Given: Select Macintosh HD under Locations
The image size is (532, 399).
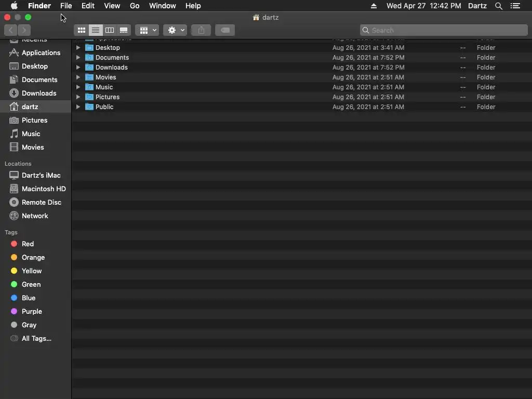Looking at the screenshot, I should (35, 189).
